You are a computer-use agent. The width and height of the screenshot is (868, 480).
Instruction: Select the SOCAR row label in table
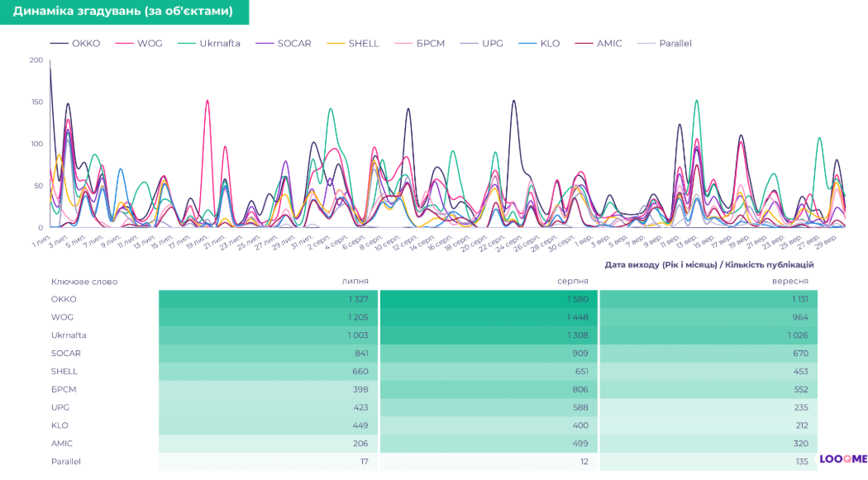click(66, 354)
